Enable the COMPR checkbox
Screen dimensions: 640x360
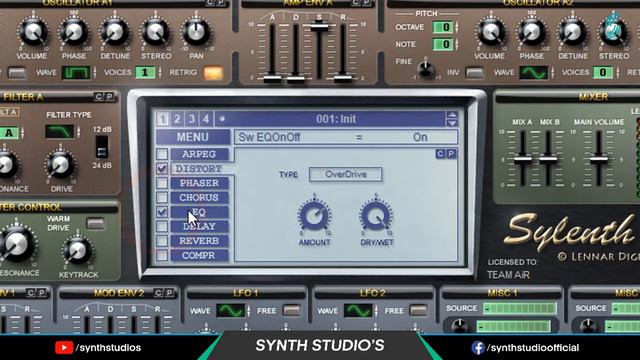tap(162, 255)
